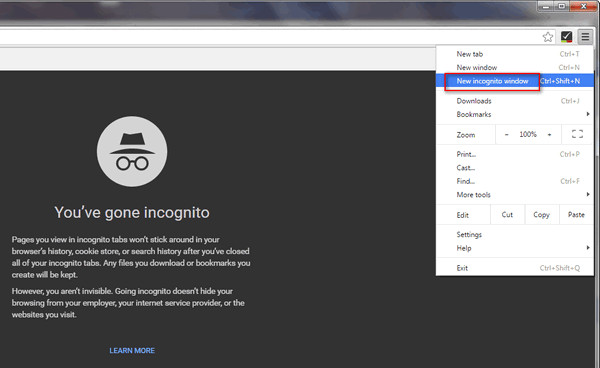This screenshot has height=368, width=600.
Task: Click Paste in the Edit row
Action: [x=576, y=215]
